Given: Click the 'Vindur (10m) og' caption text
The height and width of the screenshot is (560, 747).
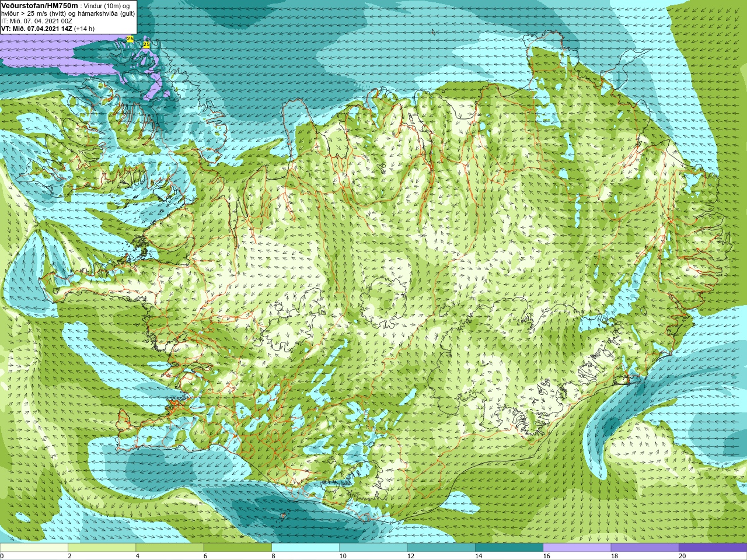Looking at the screenshot, I should click(107, 6).
